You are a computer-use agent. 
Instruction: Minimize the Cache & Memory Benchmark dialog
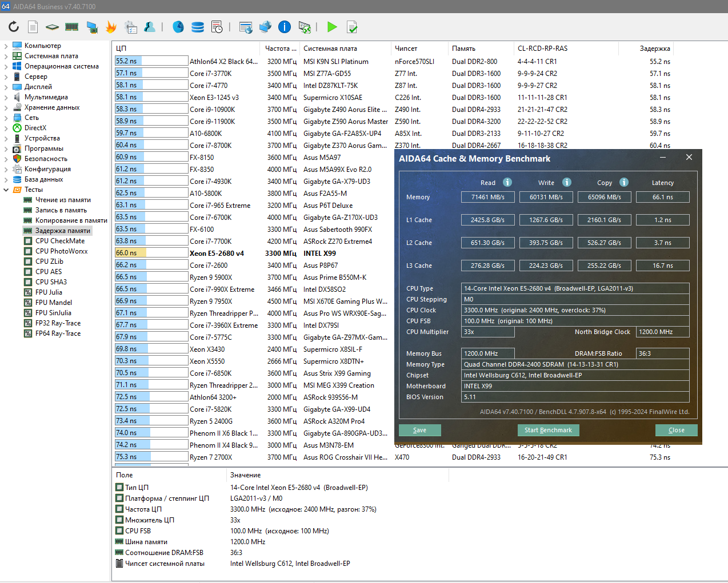[663, 158]
